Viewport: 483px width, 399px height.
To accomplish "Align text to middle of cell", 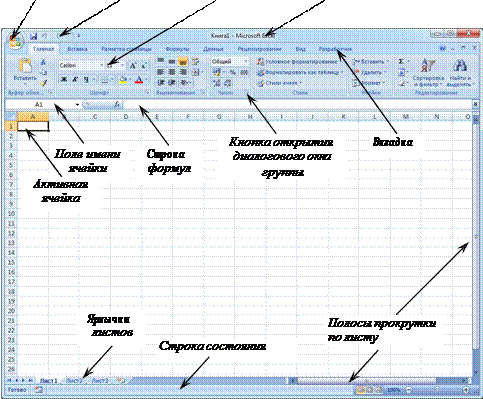I will (x=172, y=61).
